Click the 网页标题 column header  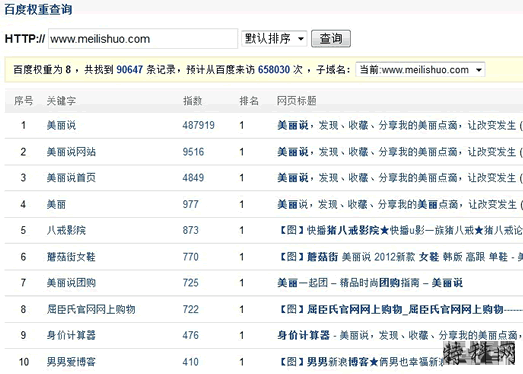[297, 100]
